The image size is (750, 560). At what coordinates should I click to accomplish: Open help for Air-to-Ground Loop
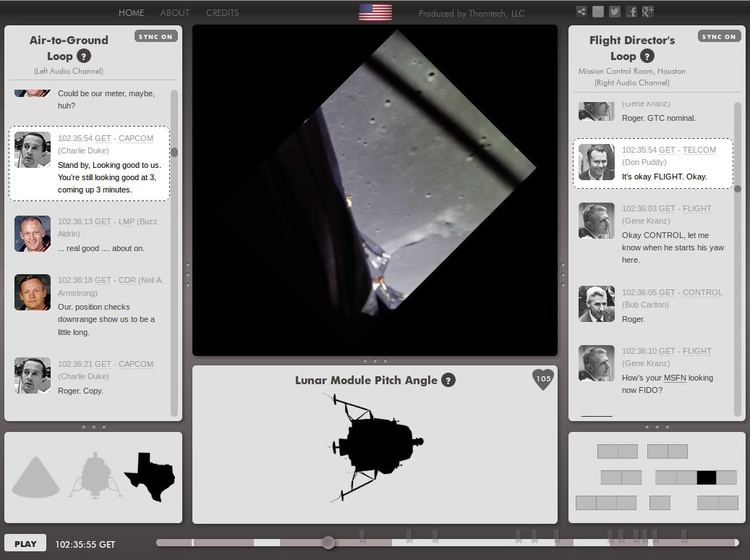(x=84, y=56)
